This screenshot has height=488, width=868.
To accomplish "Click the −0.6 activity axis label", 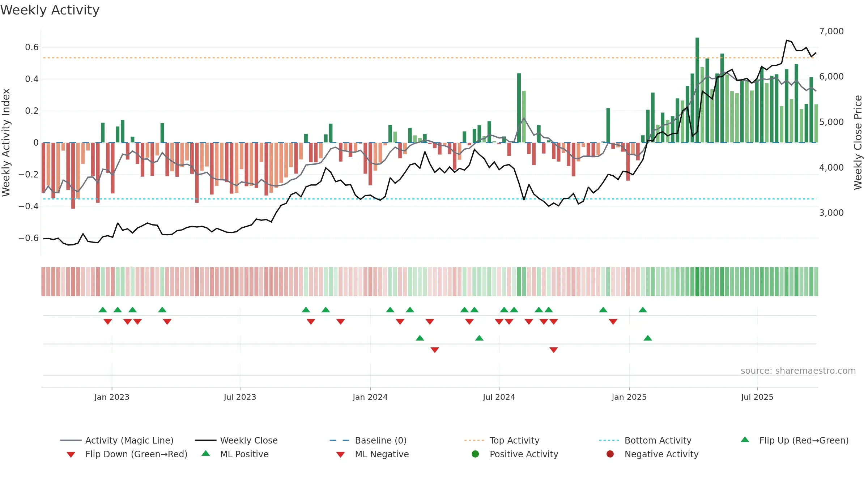I will (29, 238).
